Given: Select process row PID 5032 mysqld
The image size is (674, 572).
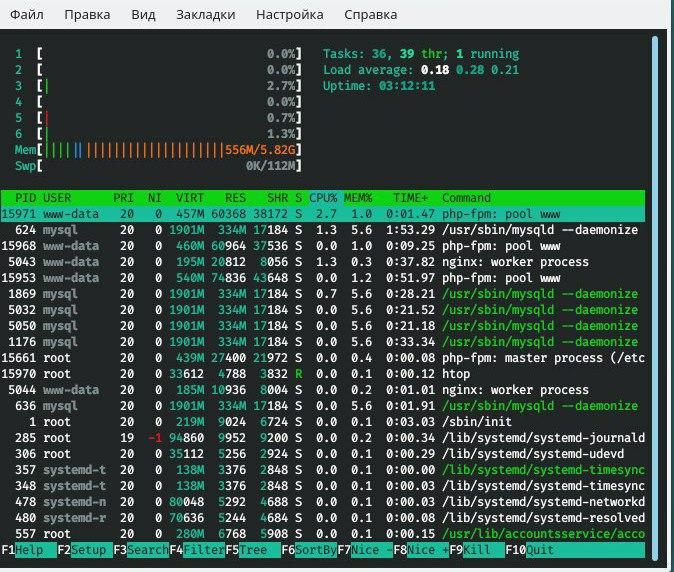Looking at the screenshot, I should [x=323, y=310].
